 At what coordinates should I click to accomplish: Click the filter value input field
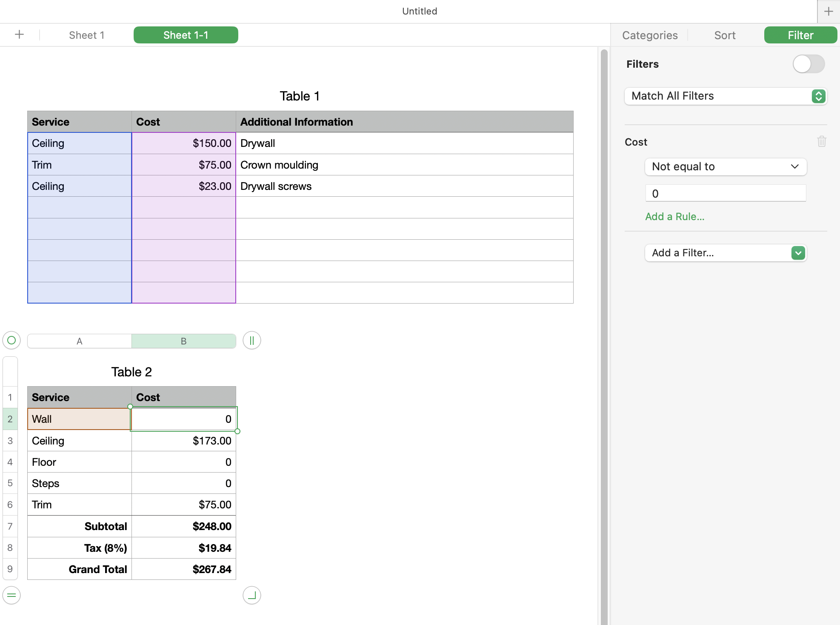pos(725,194)
